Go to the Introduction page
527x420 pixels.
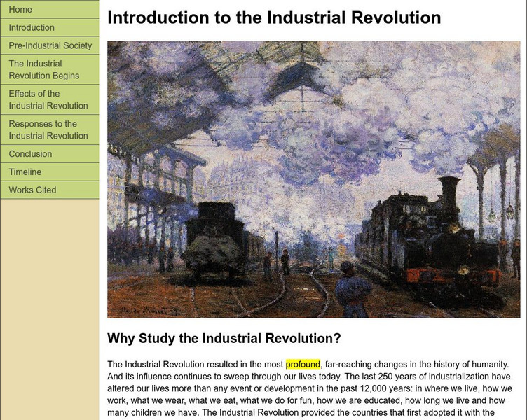pyautogui.click(x=49, y=27)
